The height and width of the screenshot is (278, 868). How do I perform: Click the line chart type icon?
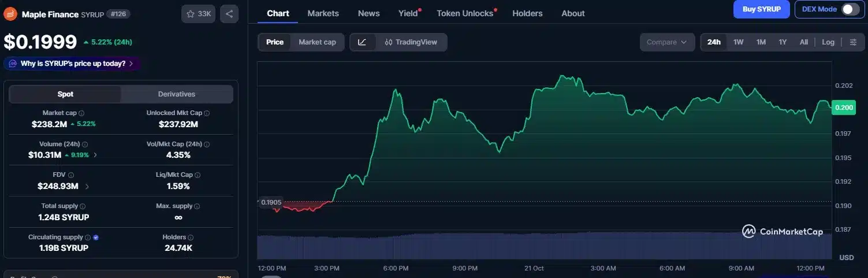pos(362,42)
